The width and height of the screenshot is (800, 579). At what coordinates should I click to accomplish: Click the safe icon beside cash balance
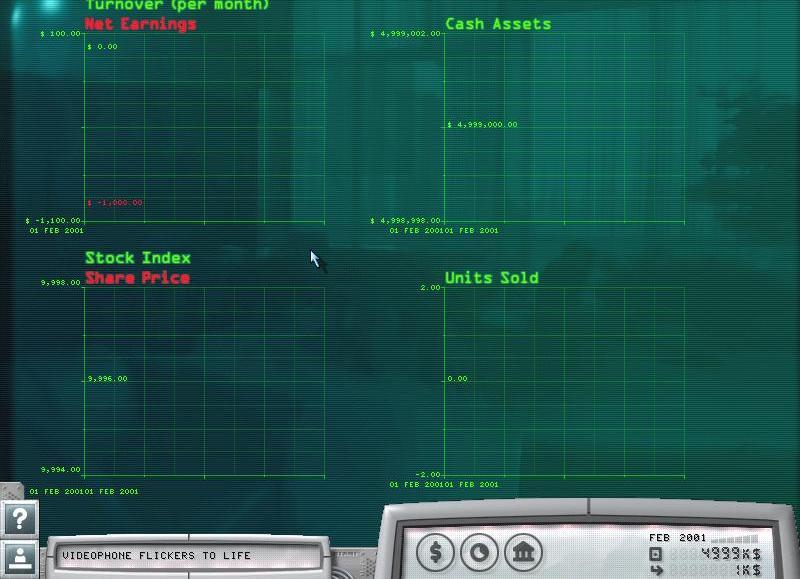click(x=656, y=554)
